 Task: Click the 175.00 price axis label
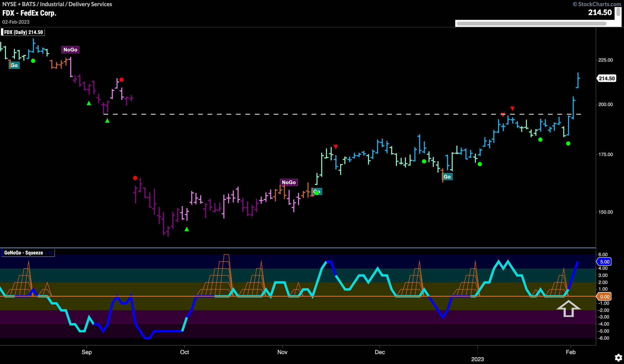pyautogui.click(x=605, y=155)
